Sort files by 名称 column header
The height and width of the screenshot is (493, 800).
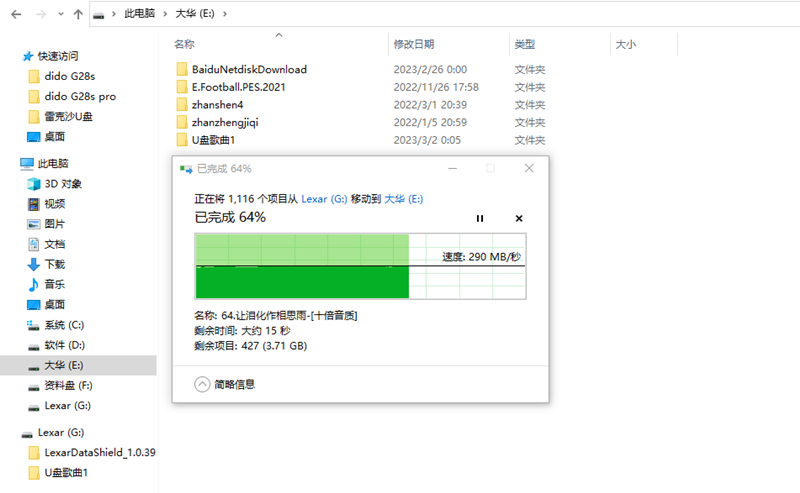coord(184,44)
